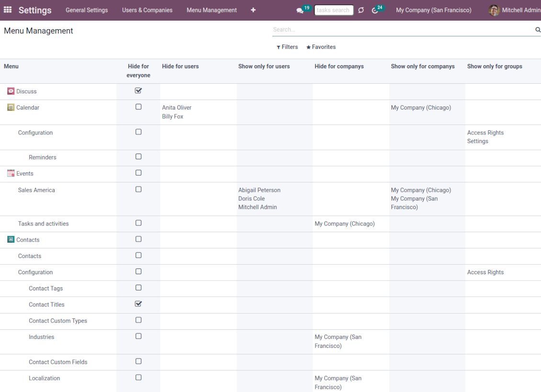This screenshot has height=392, width=541.
Task: Open the My Company (San Francisco) switcher
Action: [434, 11]
